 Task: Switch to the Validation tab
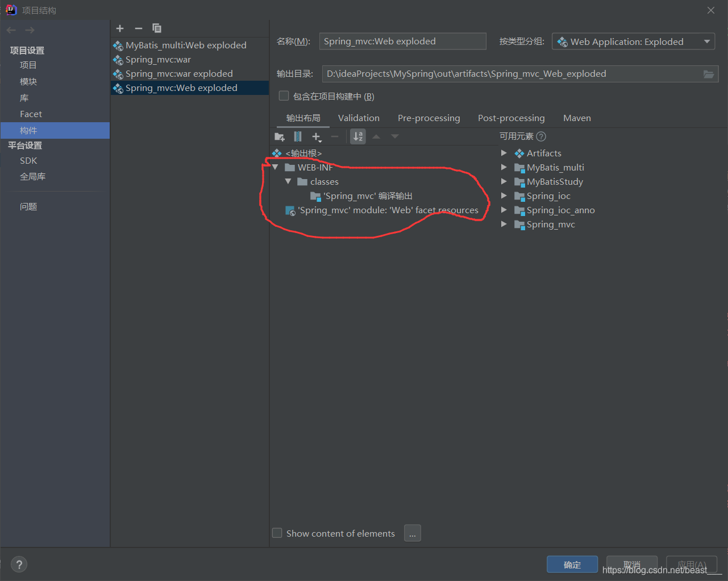[359, 118]
